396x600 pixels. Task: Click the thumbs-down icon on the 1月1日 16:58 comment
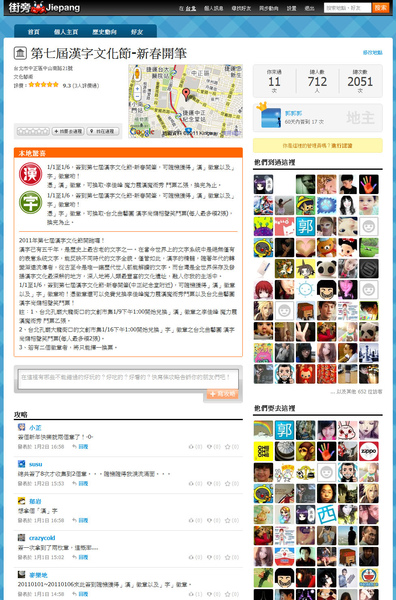[x=209, y=520]
